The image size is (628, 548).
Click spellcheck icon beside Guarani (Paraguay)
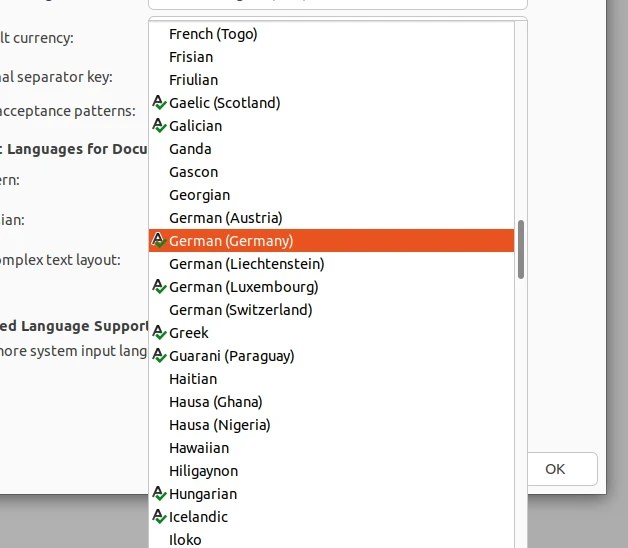tap(159, 356)
